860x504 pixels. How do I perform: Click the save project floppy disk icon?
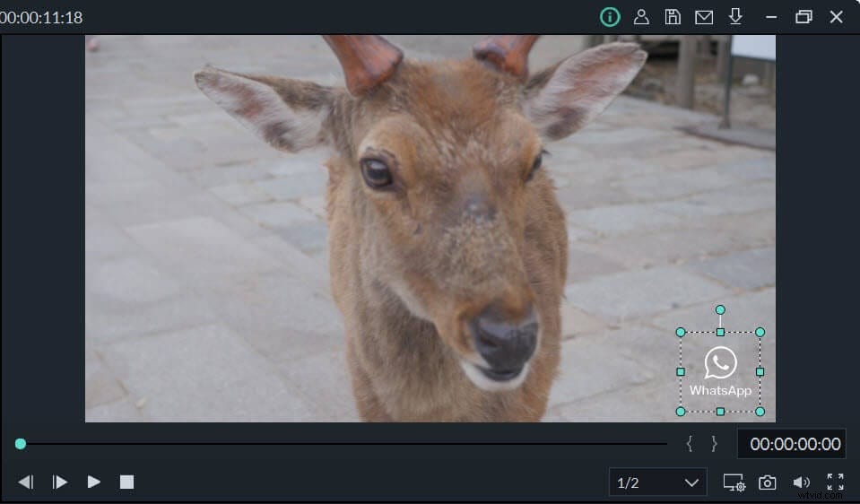coord(672,17)
